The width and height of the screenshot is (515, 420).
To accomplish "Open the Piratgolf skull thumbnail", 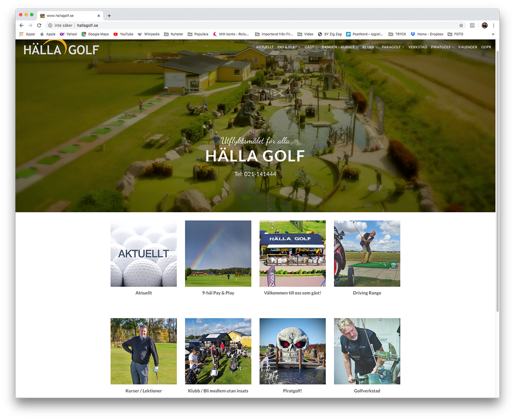I will 293,351.
